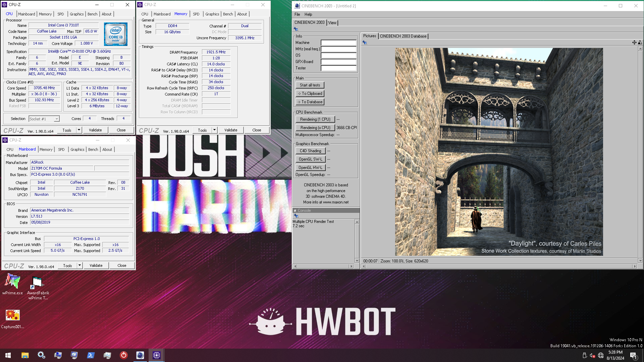Open File Explorer from the taskbar
The height and width of the screenshot is (362, 644).
click(25, 355)
